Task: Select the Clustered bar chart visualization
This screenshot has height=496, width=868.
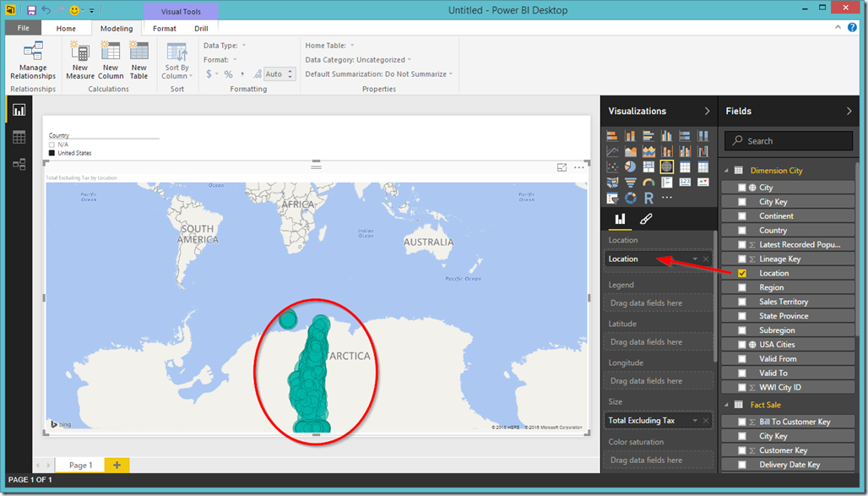Action: coord(648,136)
